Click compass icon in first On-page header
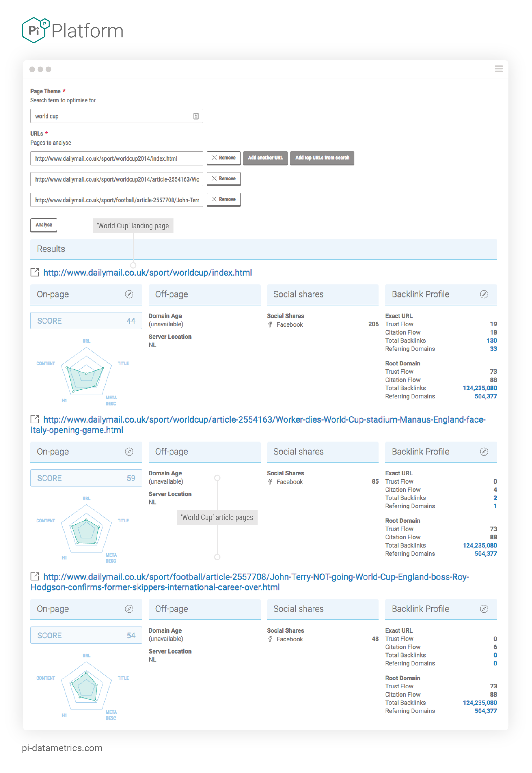This screenshot has height=773, width=532. pyautogui.click(x=129, y=294)
